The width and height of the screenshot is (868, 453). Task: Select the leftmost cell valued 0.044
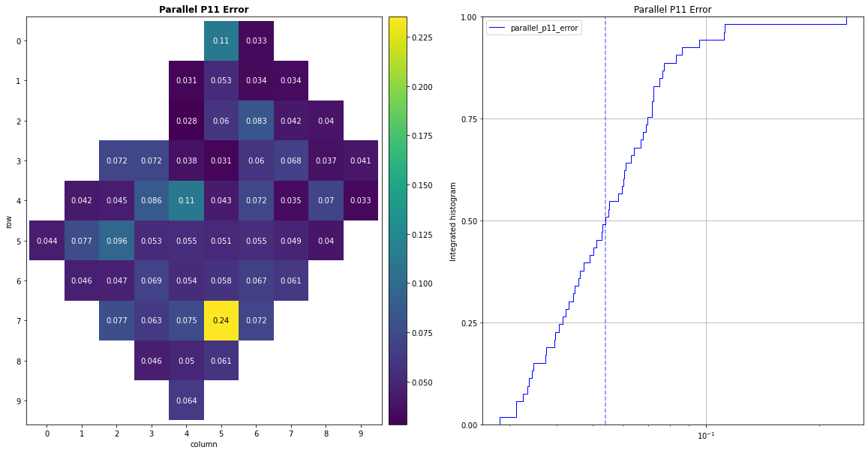pos(47,240)
